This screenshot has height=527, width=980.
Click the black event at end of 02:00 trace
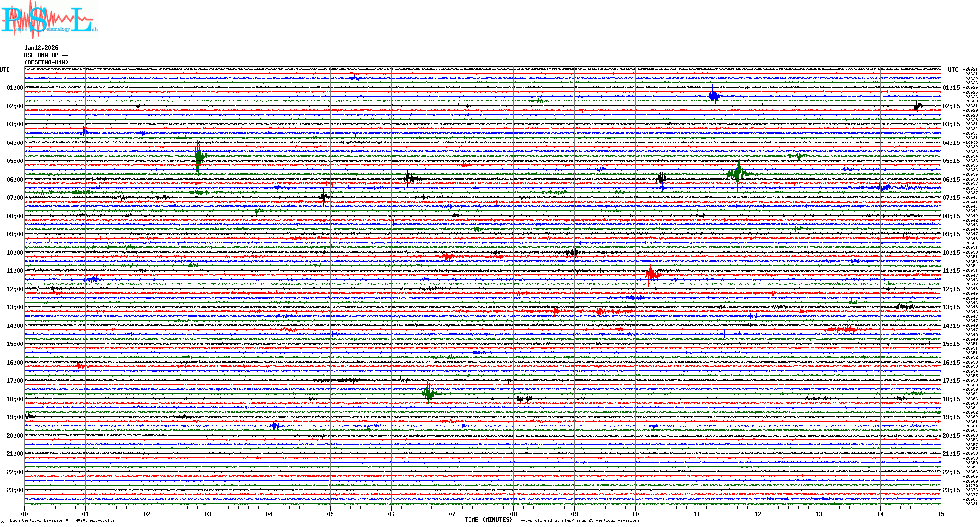[x=917, y=105]
